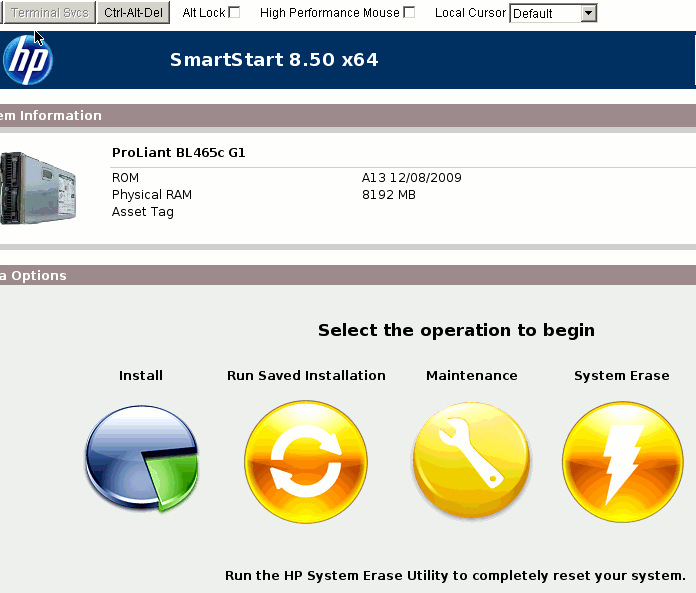Screen dimensions: 696x593
Task: Click the System Erase Utility description text
Action: point(455,576)
